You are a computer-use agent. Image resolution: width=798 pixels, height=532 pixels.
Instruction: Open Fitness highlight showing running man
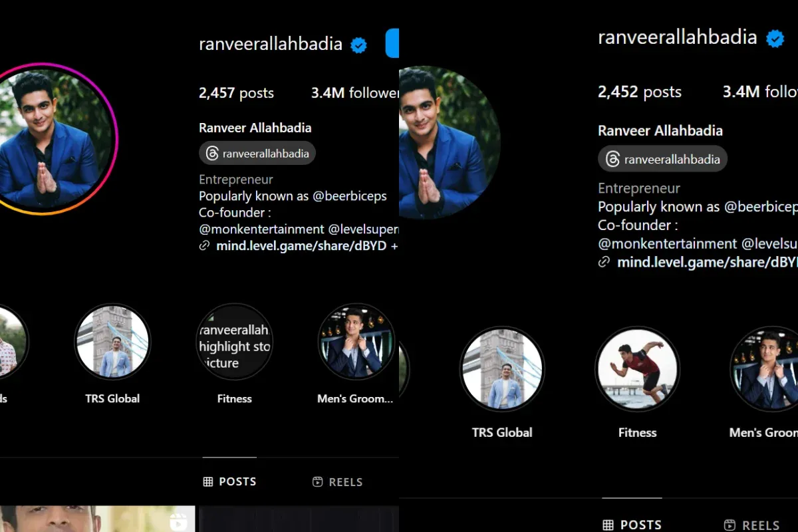click(x=637, y=368)
